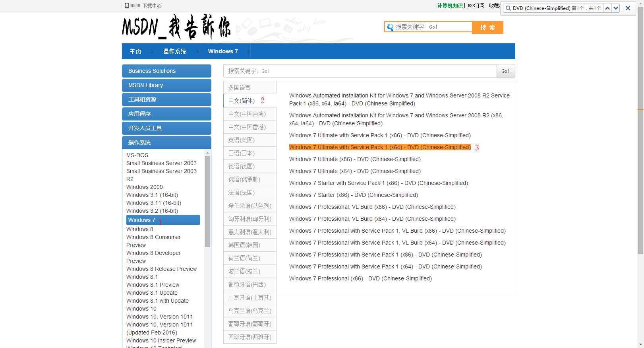Select the 俄语(俄罗斯) language tab

(249, 179)
